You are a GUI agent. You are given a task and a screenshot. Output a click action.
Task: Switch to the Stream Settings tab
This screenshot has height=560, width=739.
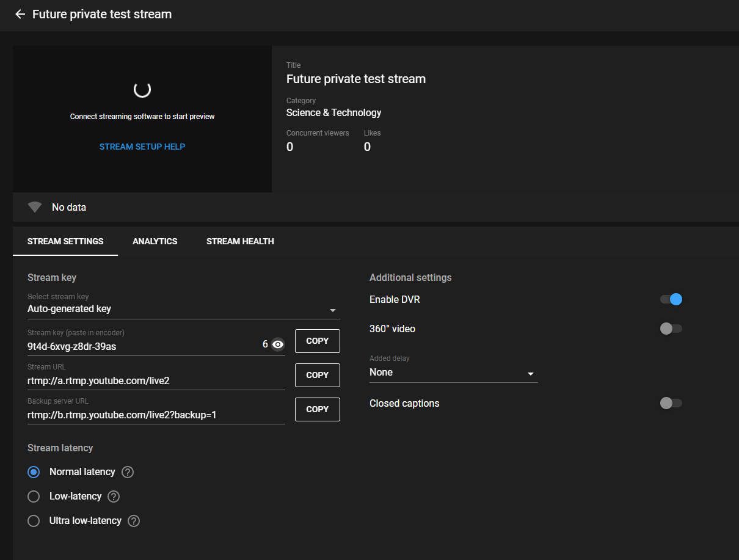(x=65, y=241)
